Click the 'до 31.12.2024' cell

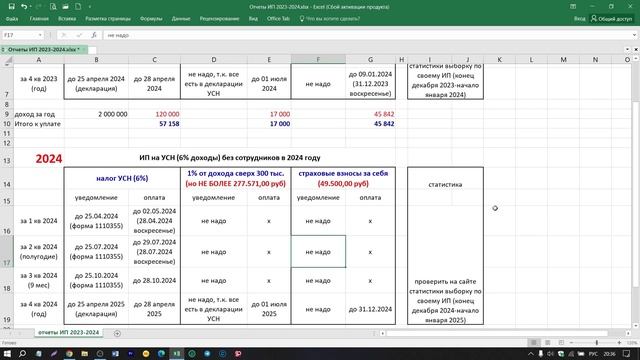coord(371,309)
